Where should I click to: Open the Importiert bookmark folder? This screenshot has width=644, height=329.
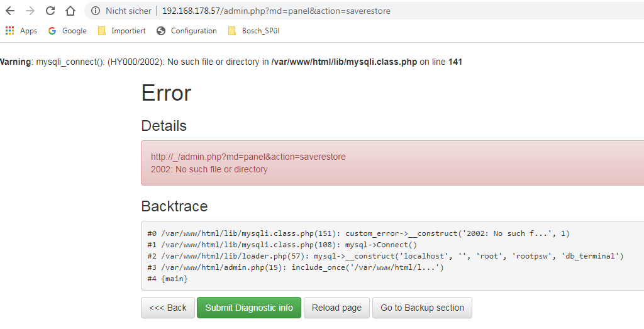point(122,31)
